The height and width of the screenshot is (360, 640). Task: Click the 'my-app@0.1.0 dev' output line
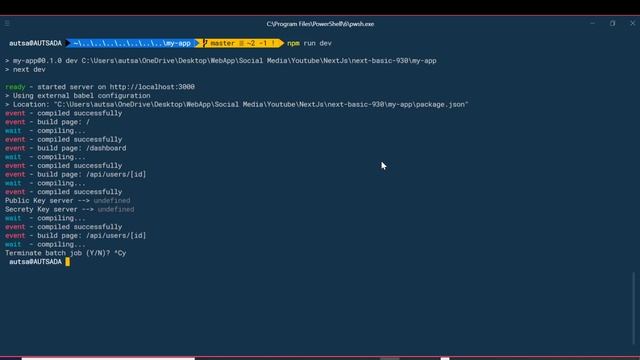221,61
